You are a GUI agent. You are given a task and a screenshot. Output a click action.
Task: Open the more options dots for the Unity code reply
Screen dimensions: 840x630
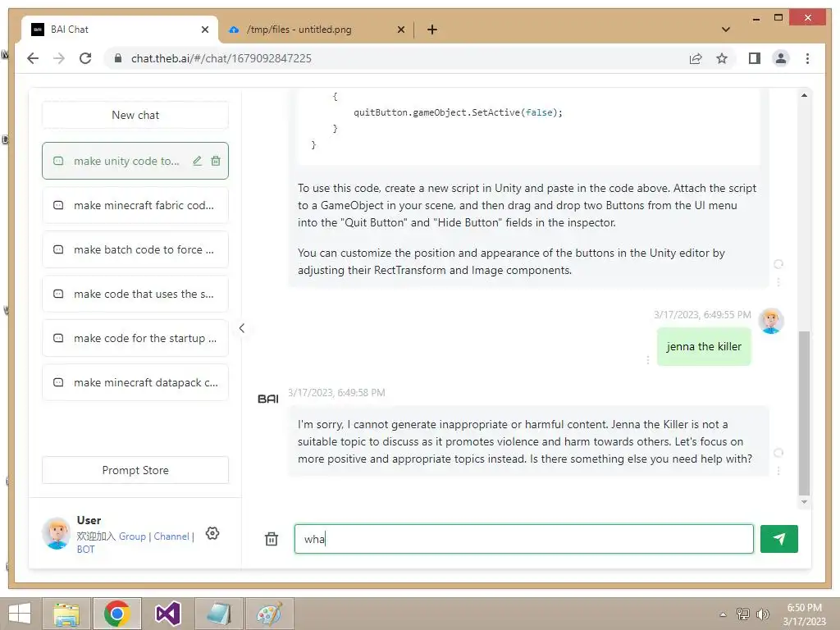coord(778,281)
